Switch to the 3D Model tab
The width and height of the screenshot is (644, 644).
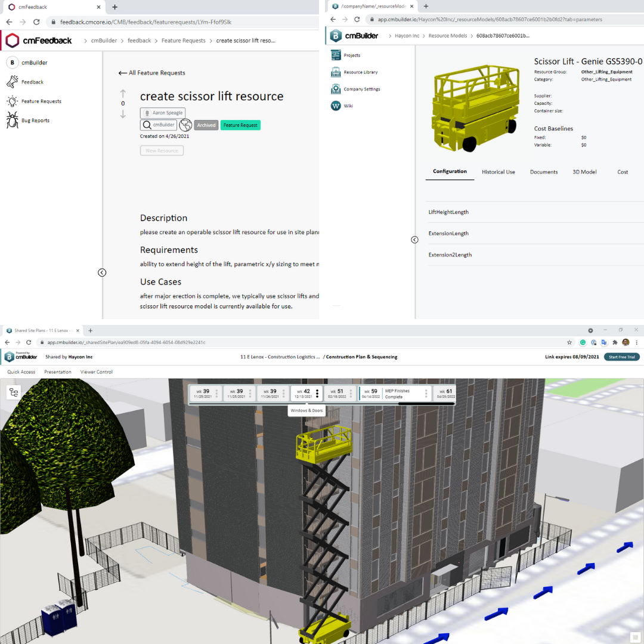(584, 172)
